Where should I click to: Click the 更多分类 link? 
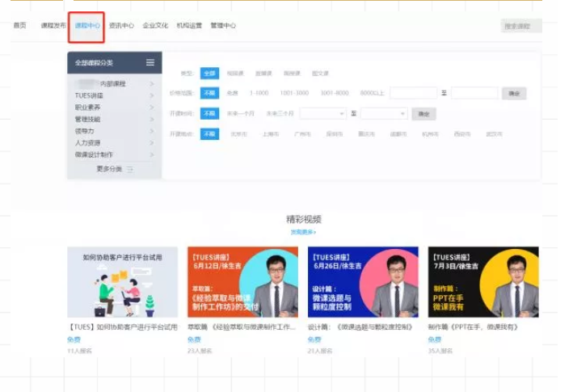pyautogui.click(x=109, y=169)
